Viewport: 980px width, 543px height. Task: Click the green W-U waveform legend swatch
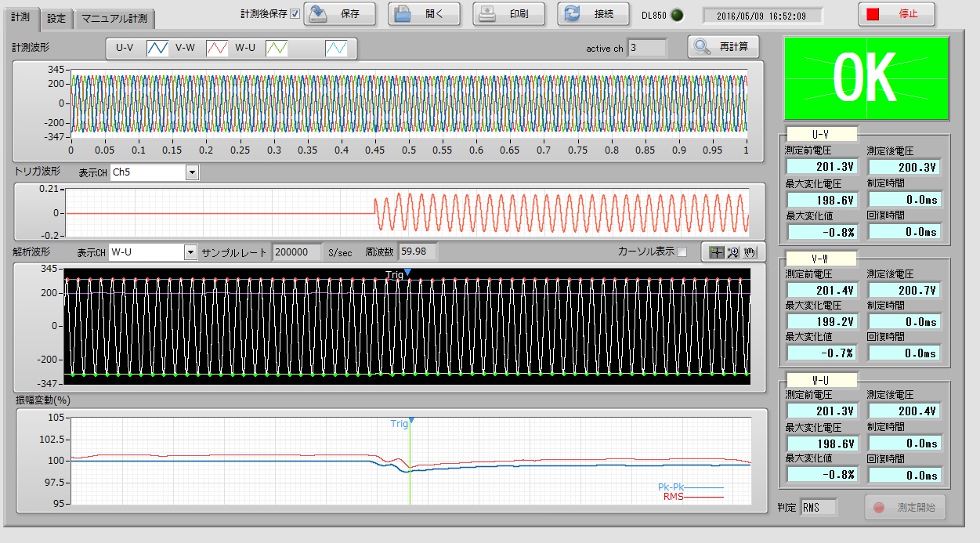[x=277, y=48]
